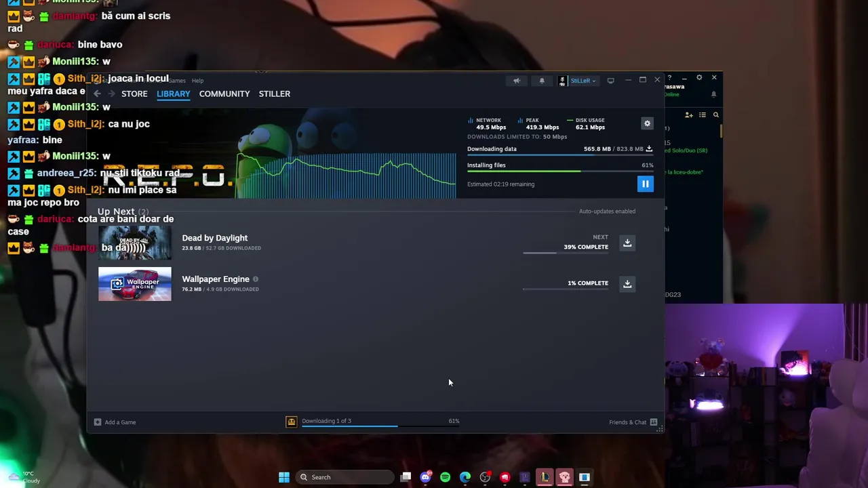Open the Dead by Daylight thumbnail

coord(135,243)
